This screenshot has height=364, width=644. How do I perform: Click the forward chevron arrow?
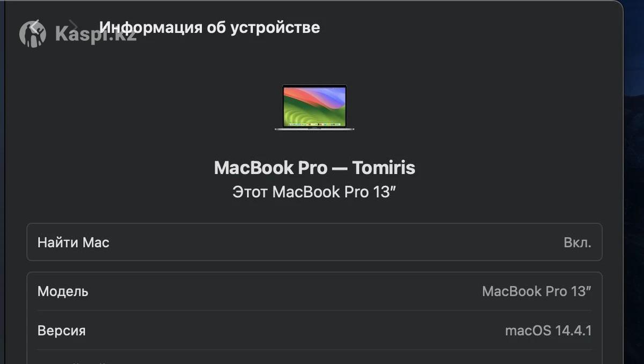[74, 26]
